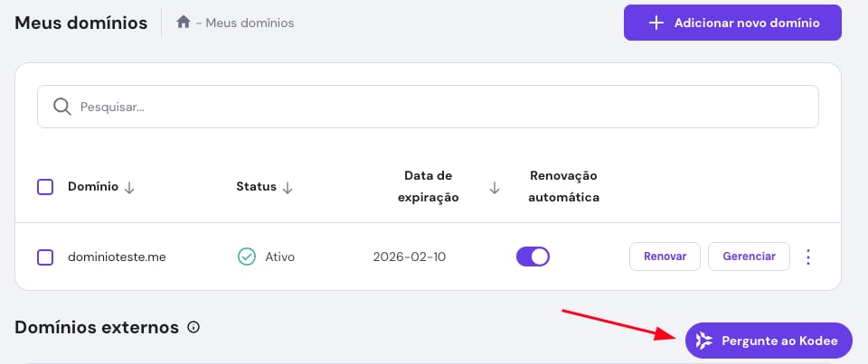Open the three-dot menu for dominioteste.me
This screenshot has width=868, height=364.
point(808,257)
